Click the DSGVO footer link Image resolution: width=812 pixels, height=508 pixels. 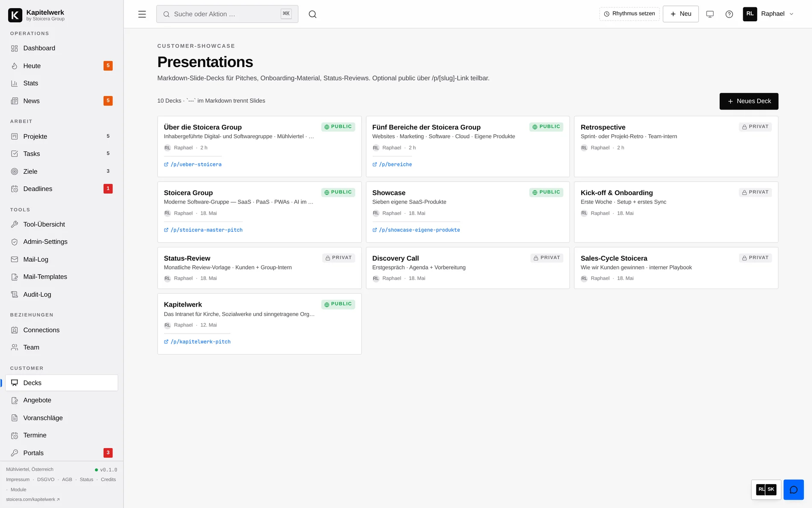coord(46,480)
